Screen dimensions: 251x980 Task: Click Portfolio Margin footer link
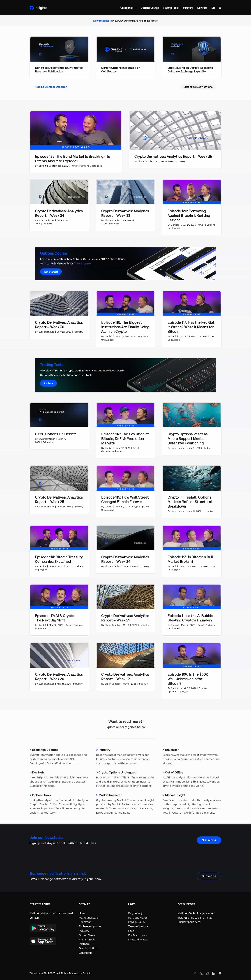(x=138, y=918)
